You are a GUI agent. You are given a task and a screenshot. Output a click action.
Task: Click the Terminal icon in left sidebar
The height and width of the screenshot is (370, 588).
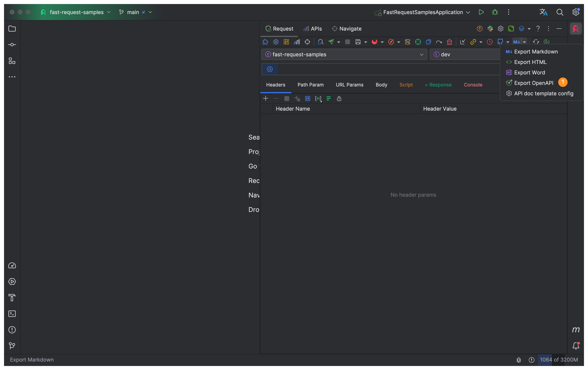click(x=12, y=314)
